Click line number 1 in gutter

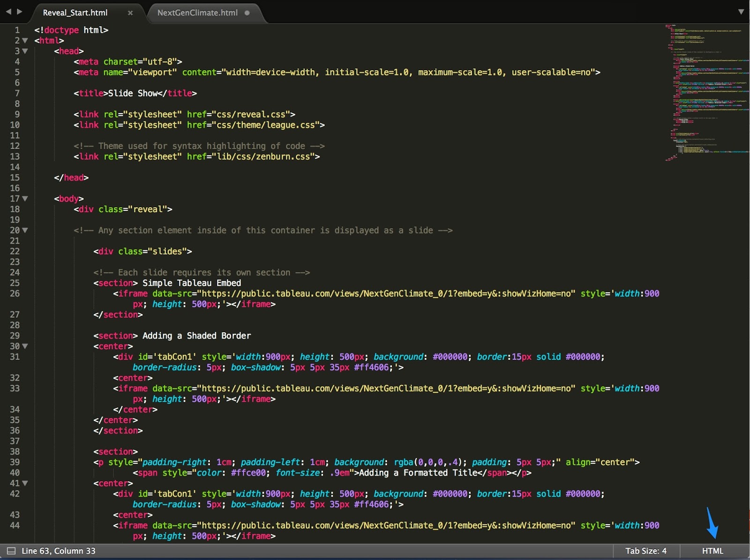click(x=17, y=30)
